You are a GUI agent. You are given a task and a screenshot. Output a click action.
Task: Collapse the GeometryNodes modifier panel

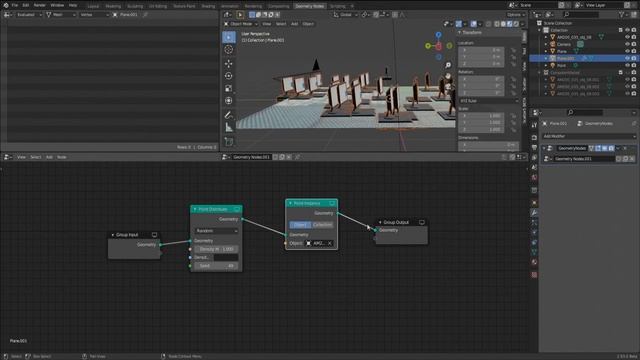click(x=544, y=149)
